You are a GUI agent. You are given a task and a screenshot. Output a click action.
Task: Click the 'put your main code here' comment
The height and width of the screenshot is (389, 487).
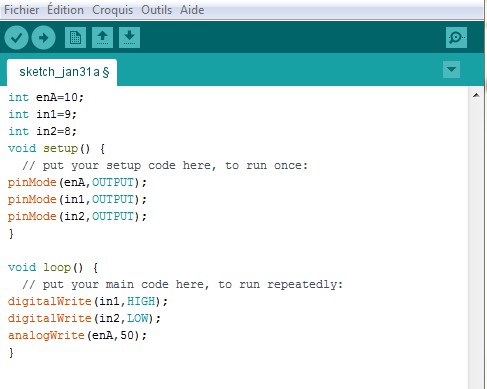pyautogui.click(x=182, y=285)
